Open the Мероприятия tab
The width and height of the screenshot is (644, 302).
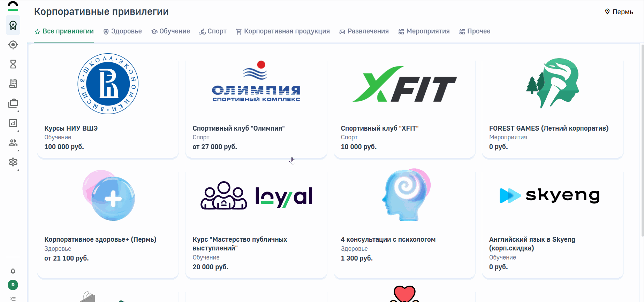[x=424, y=31]
